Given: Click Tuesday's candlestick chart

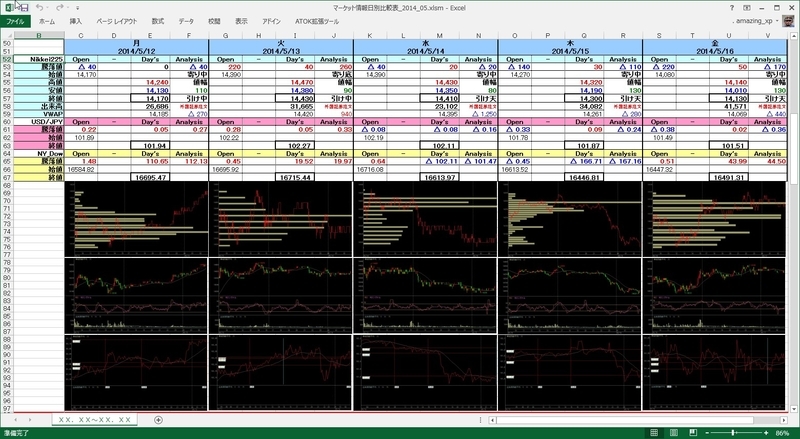Looking at the screenshot, I should (x=281, y=296).
